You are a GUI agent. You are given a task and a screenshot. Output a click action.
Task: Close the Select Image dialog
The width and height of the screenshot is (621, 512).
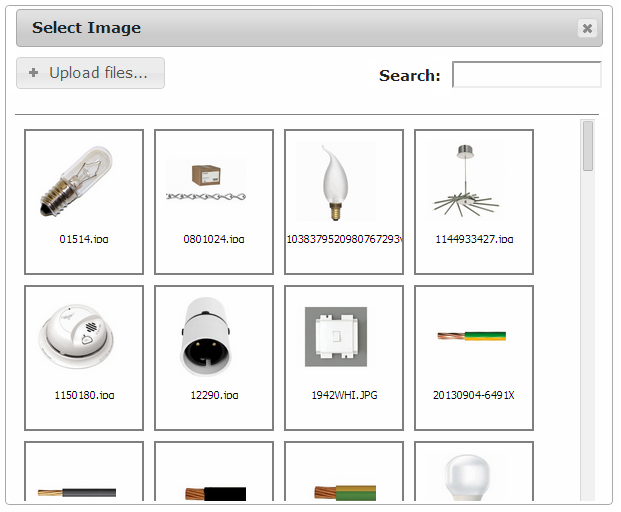(587, 28)
